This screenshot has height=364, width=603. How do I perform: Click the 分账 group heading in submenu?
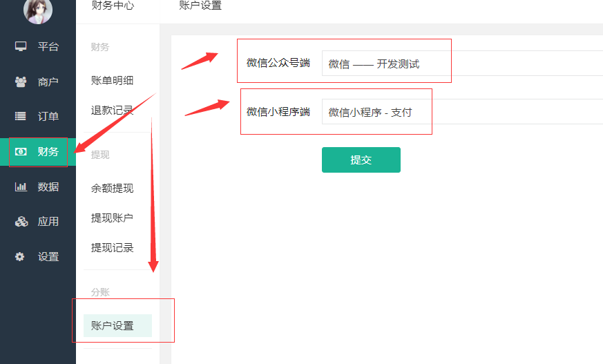point(100,292)
